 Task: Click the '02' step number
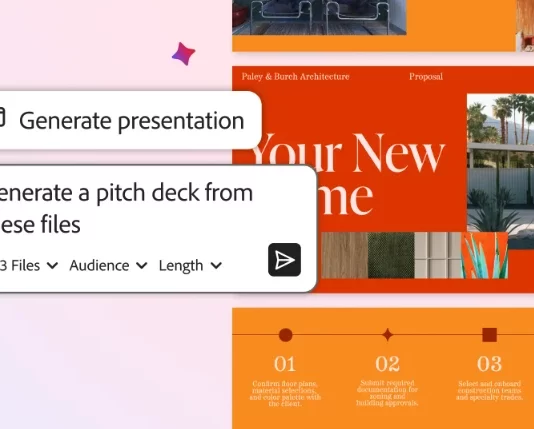pos(388,364)
